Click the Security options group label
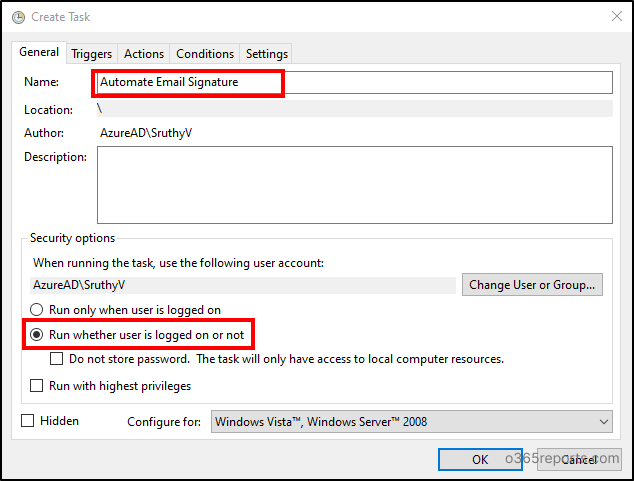The image size is (634, 481). (x=72, y=238)
